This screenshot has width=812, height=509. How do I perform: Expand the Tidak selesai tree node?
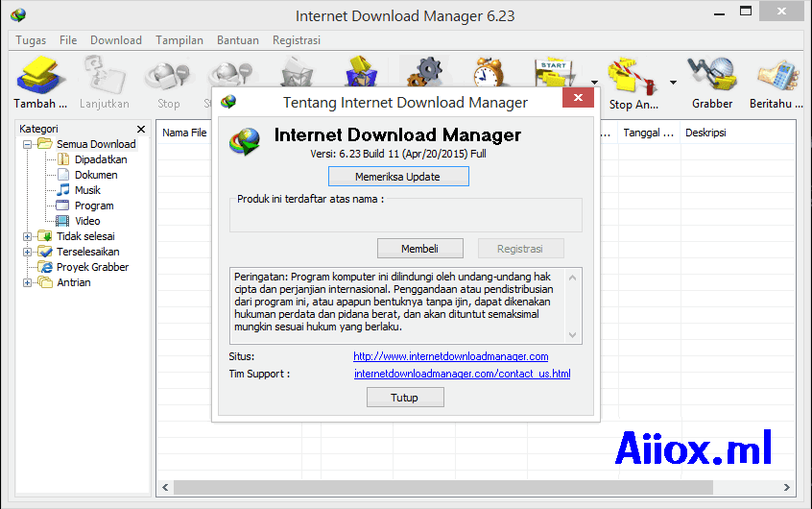(28, 237)
